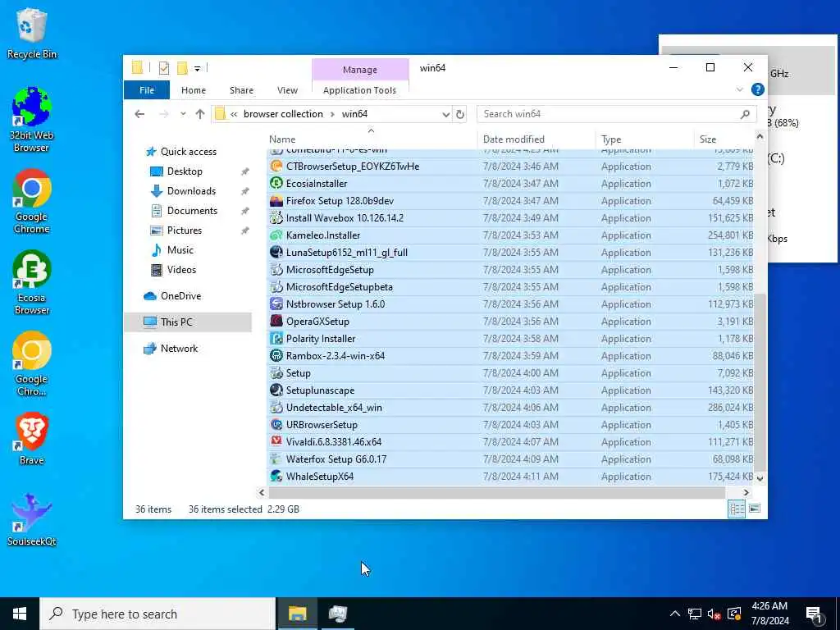Open the File menu tab
The image size is (840, 630).
pyautogui.click(x=147, y=90)
